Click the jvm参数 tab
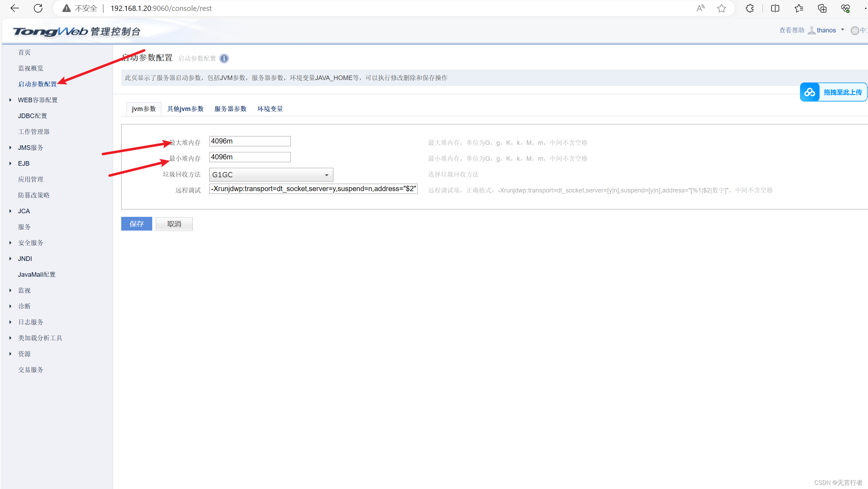 click(144, 109)
